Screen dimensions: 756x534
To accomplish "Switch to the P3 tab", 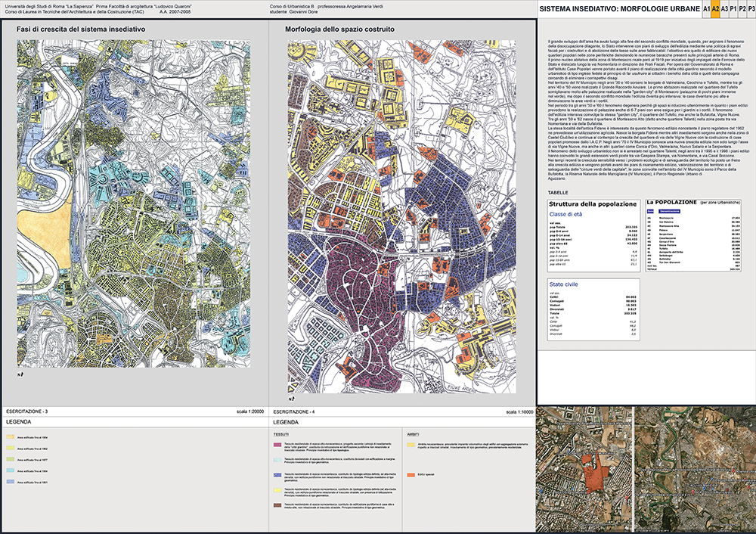I will point(751,9).
